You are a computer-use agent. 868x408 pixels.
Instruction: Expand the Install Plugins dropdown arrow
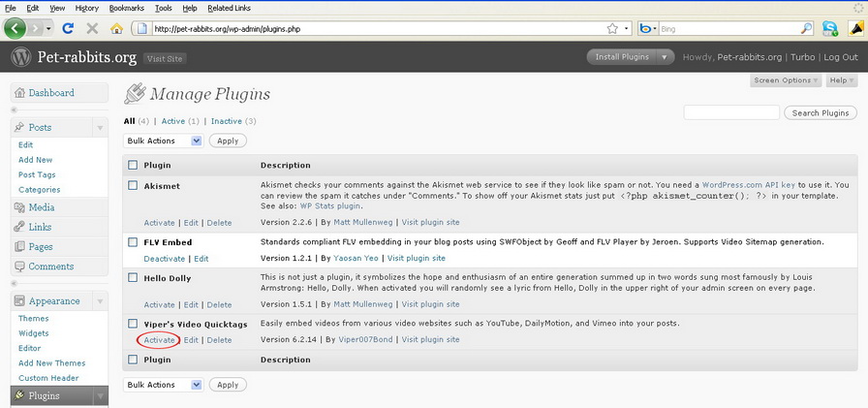click(x=666, y=57)
